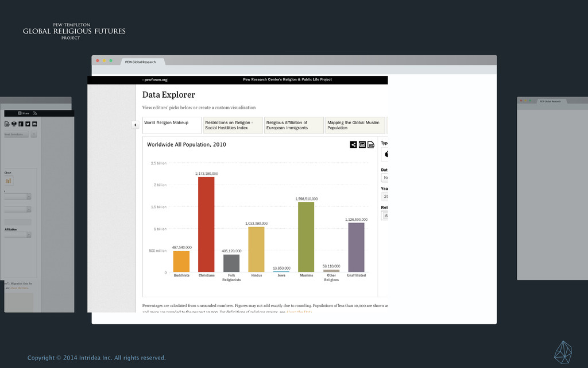Click the Pew Research Center's Religion & Public Life Project header

click(x=287, y=79)
